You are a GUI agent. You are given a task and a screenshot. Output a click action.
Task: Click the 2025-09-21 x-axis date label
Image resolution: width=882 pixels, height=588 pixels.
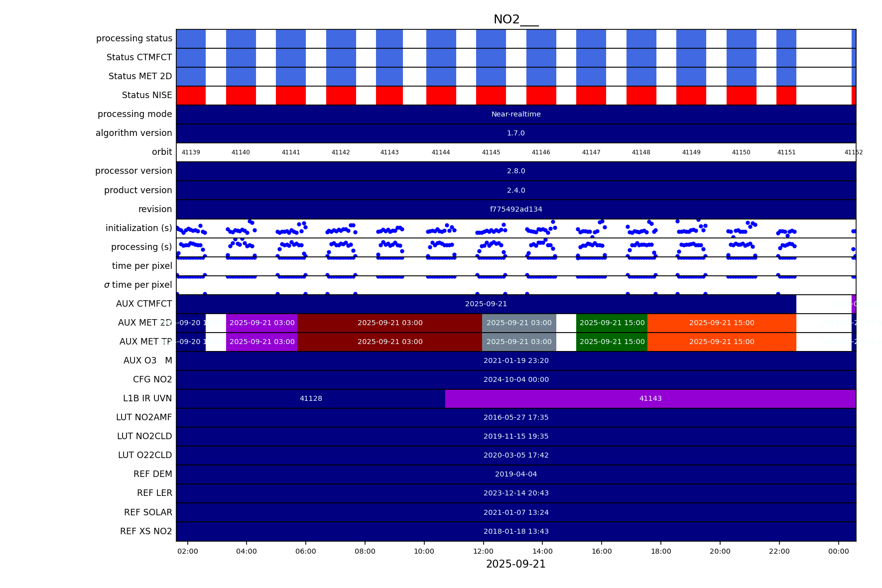(x=515, y=564)
